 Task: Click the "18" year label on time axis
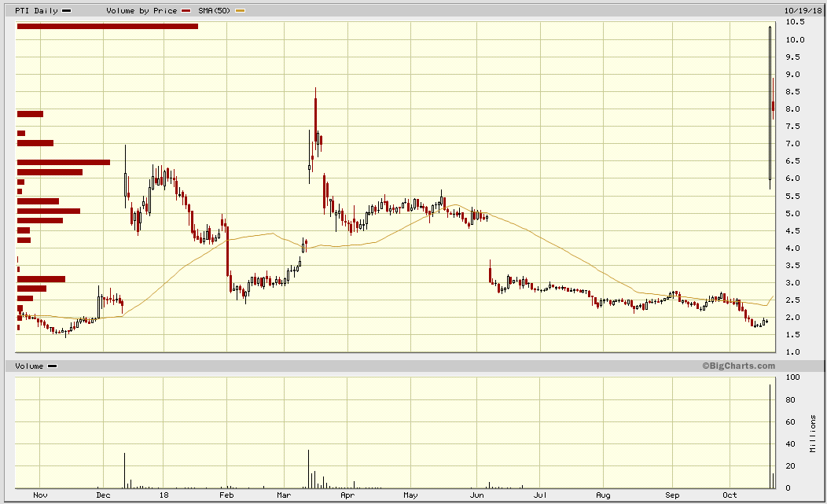(x=164, y=495)
